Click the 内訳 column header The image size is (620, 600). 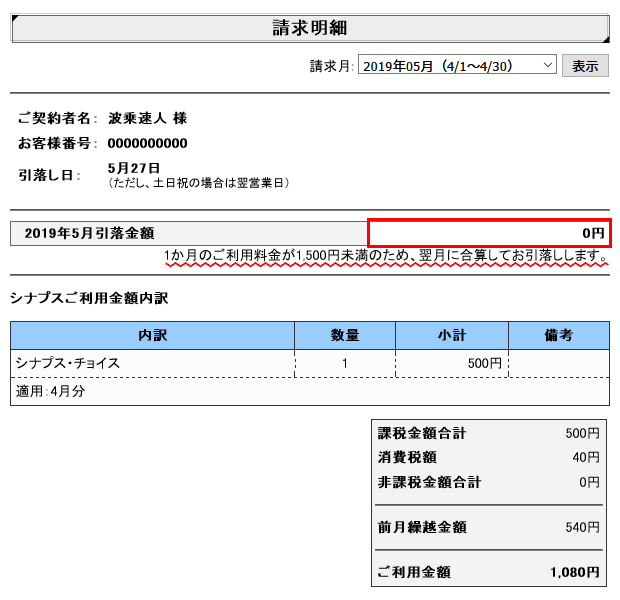[x=153, y=335]
